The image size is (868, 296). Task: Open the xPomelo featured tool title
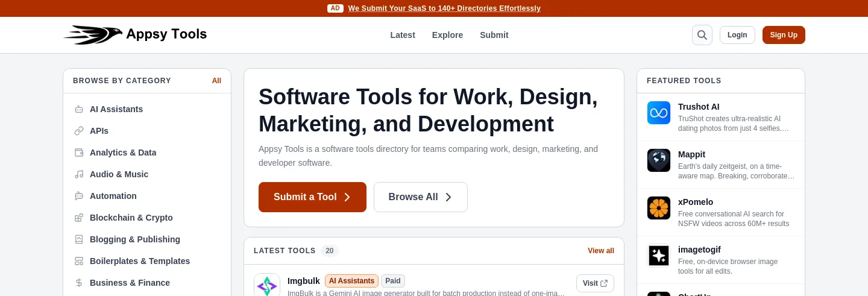coord(696,202)
